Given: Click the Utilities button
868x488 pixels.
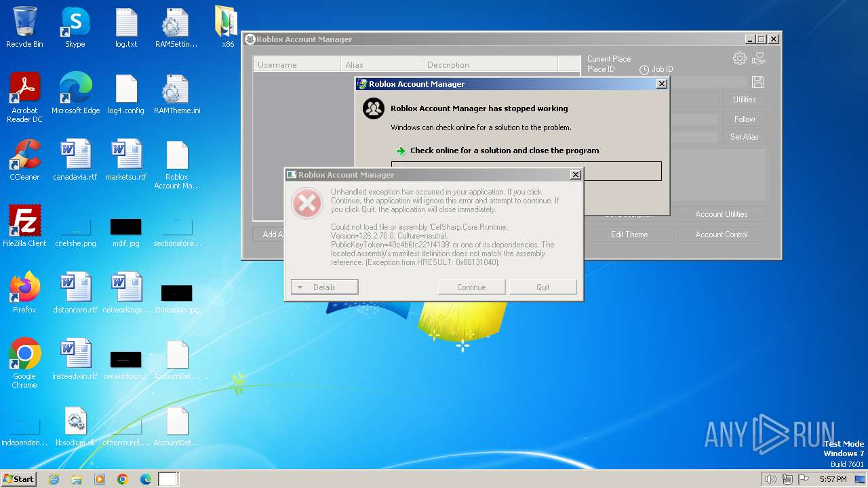Looking at the screenshot, I should pyautogui.click(x=744, y=100).
